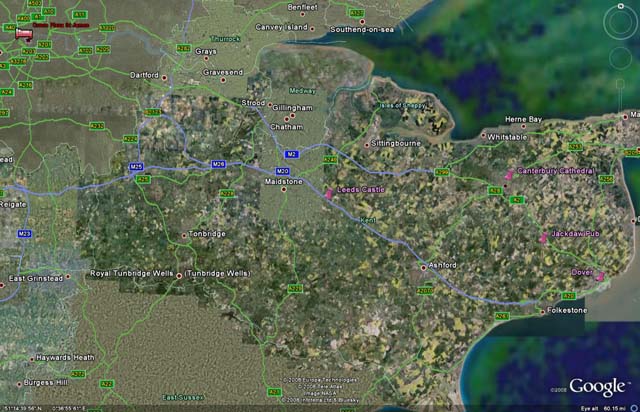Click the 'Isle of Sheppey' label
This screenshot has height=412, width=640.
402,105
